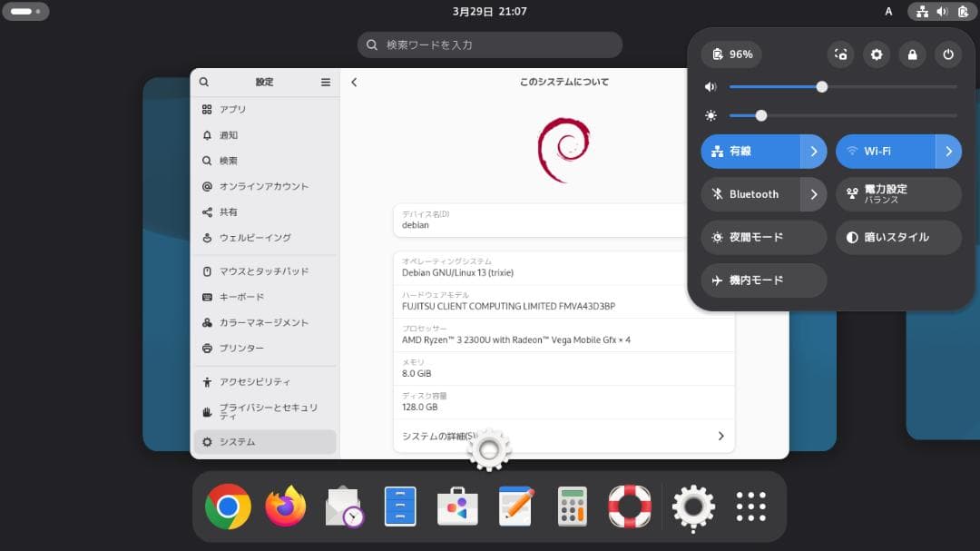Expand the Wi-Fi networks submenu arrow

[x=949, y=152]
